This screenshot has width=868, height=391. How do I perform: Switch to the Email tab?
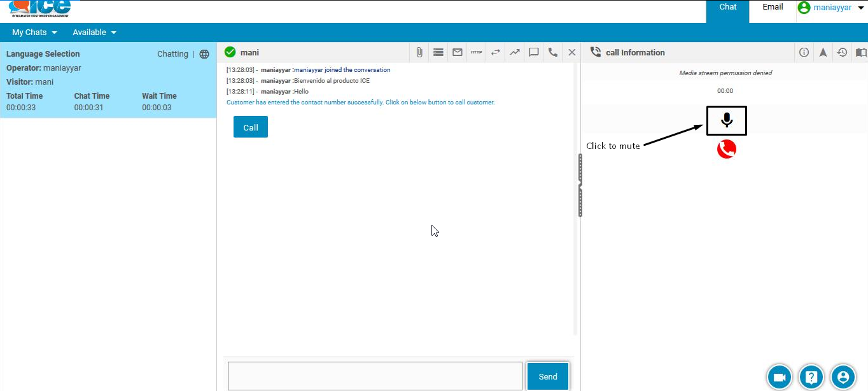pyautogui.click(x=773, y=7)
